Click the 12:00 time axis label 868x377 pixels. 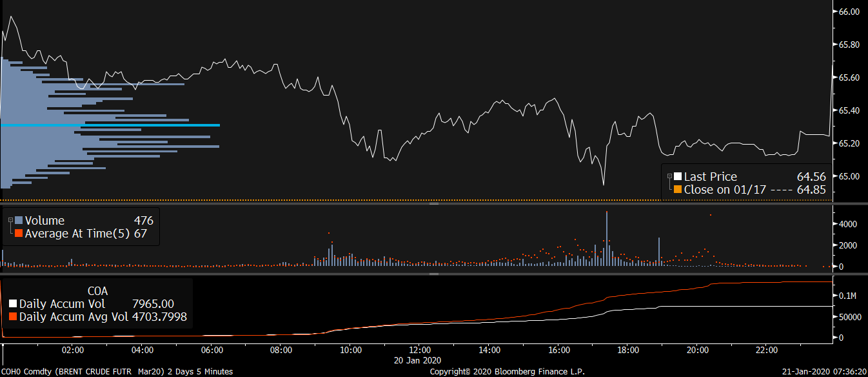tap(420, 350)
